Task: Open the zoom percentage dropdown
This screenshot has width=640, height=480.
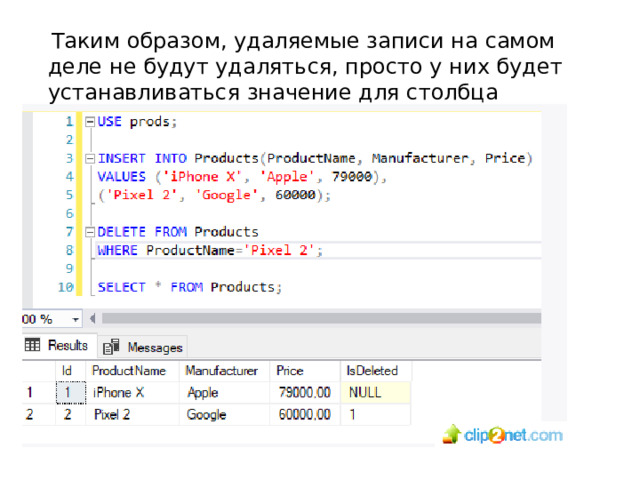Action: coord(76,320)
